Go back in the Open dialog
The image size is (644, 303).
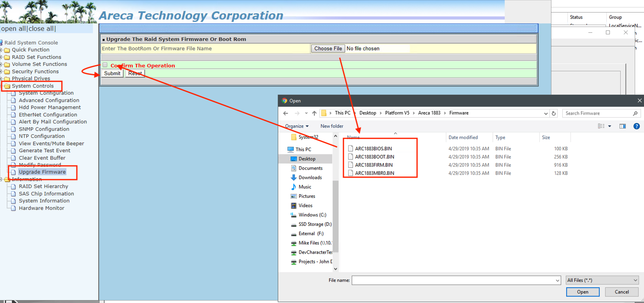point(286,113)
